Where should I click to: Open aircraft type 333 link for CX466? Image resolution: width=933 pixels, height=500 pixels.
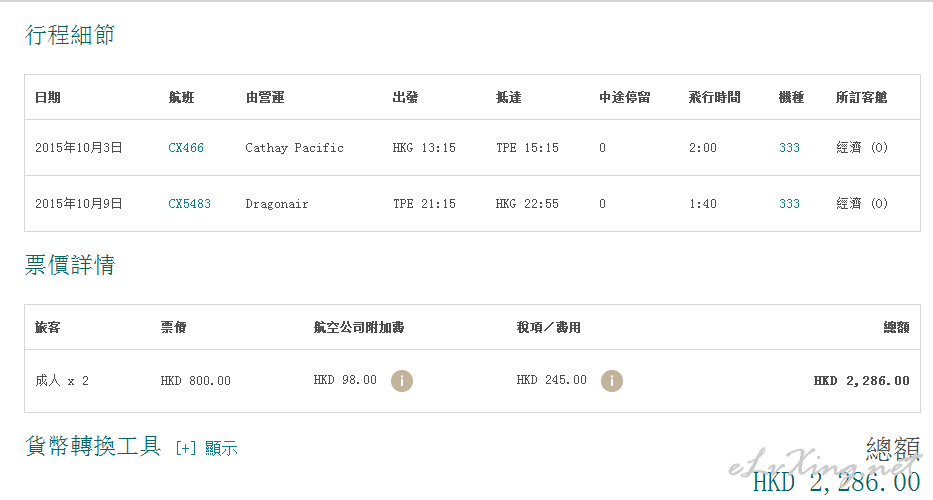point(789,148)
